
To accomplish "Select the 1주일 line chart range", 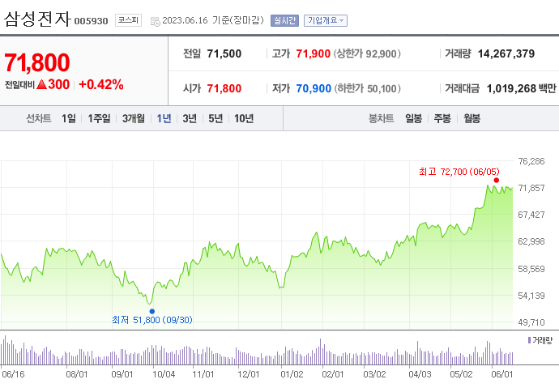I will tap(99, 118).
